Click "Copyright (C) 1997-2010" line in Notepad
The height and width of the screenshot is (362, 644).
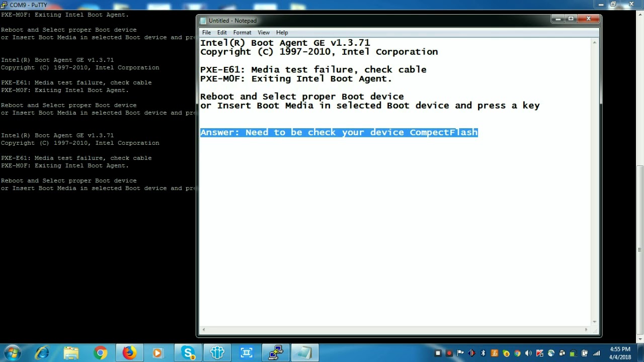coord(319,52)
